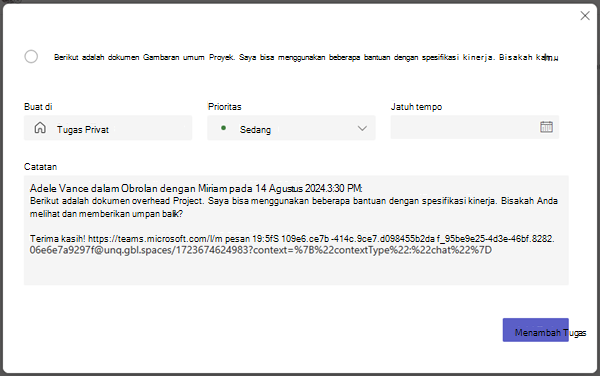Click the Menambah Tugas button
Viewport: 600px width, 376px height.
535,330
